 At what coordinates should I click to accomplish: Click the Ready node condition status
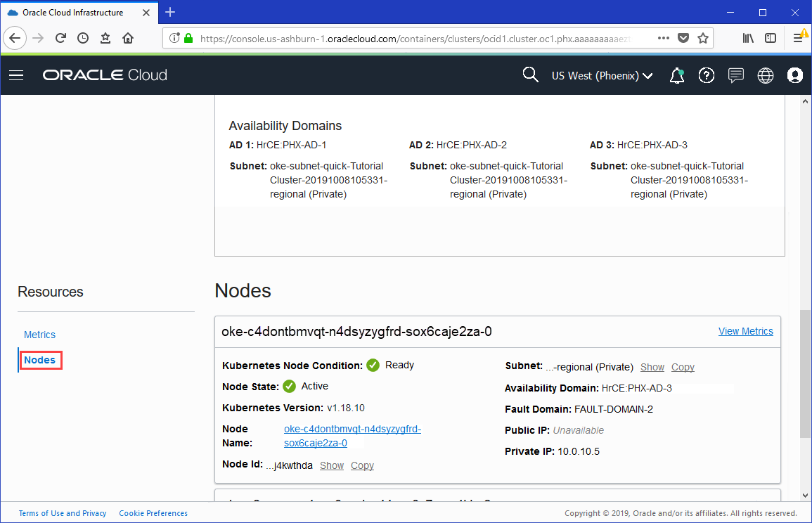399,365
